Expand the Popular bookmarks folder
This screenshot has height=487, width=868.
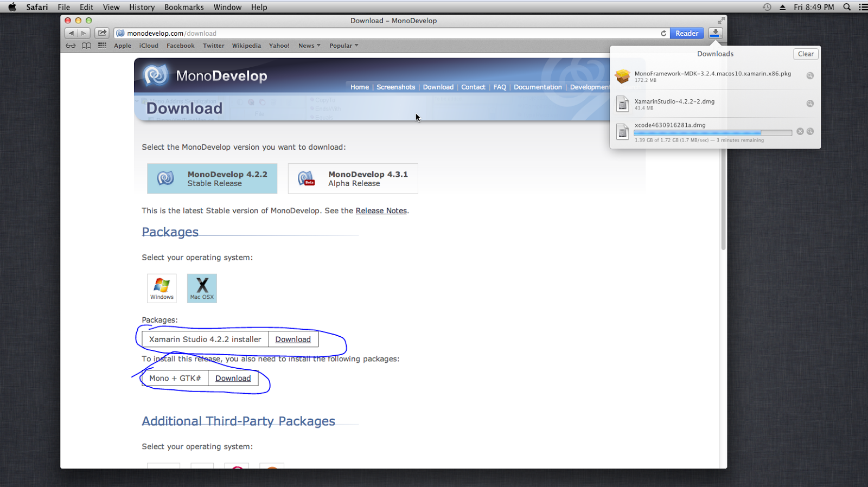click(343, 46)
